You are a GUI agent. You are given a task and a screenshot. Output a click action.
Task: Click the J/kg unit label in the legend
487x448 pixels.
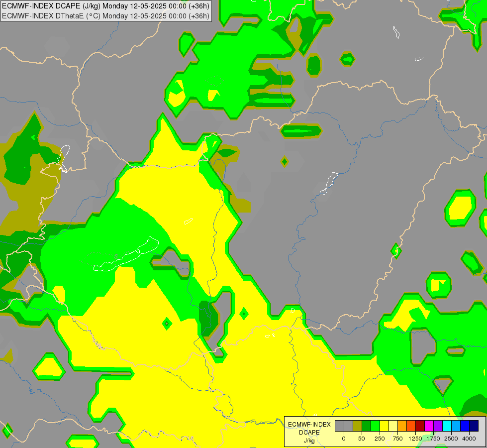309,441
